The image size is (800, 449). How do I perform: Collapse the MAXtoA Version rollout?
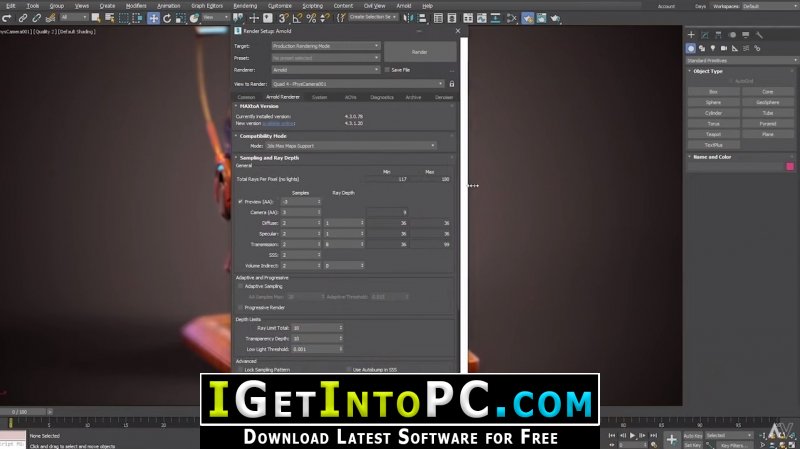pos(259,106)
